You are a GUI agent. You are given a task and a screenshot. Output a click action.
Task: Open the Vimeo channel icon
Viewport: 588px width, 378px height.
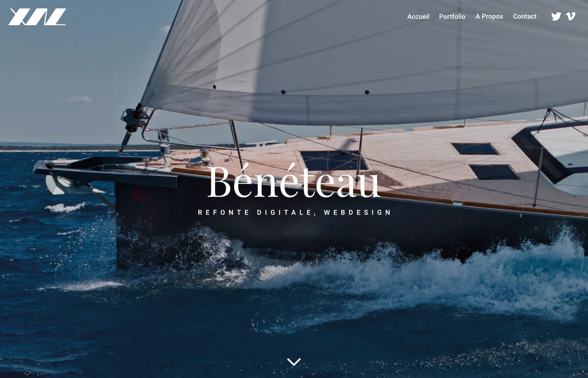[x=570, y=16]
